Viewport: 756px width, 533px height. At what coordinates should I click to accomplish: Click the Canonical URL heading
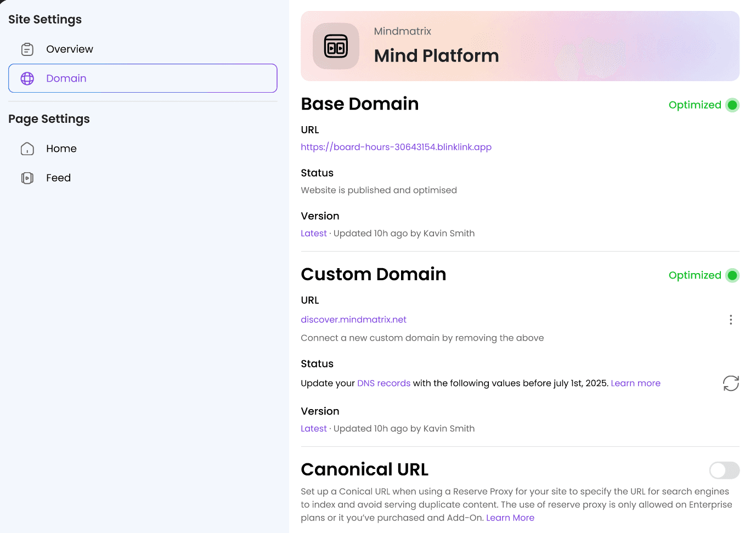click(x=364, y=469)
